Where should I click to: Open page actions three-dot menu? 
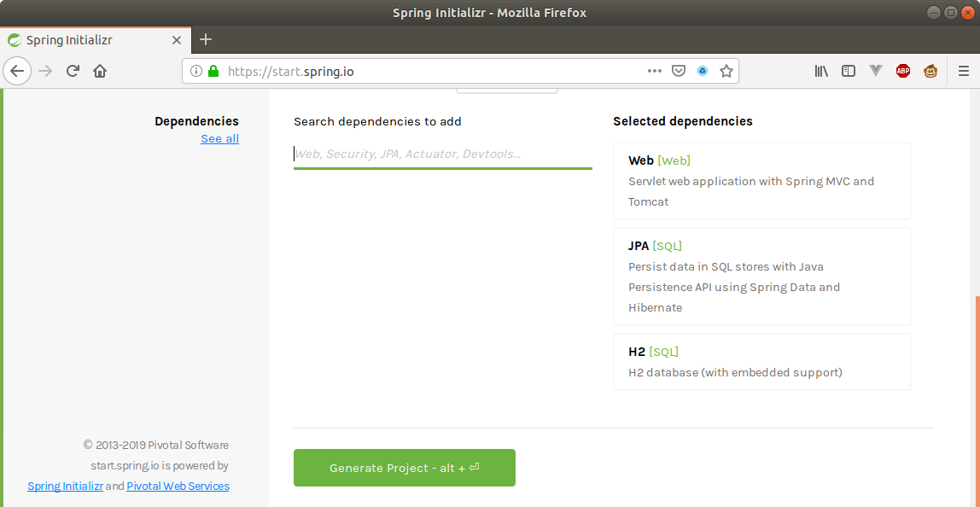(655, 71)
